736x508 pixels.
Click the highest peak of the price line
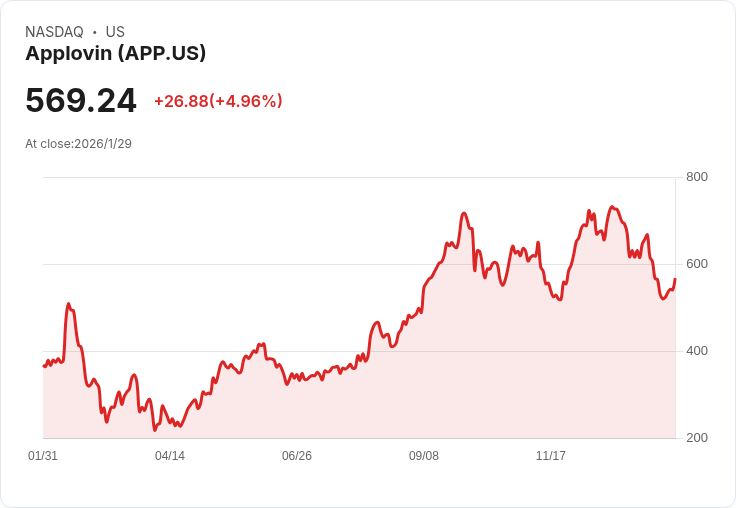(612, 207)
